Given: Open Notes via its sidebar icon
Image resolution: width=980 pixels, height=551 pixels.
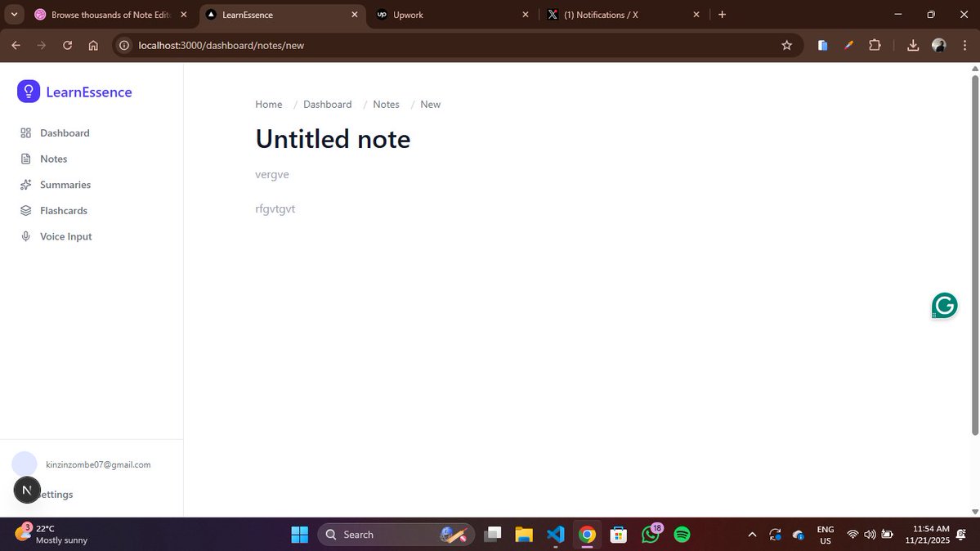Looking at the screenshot, I should [25, 159].
